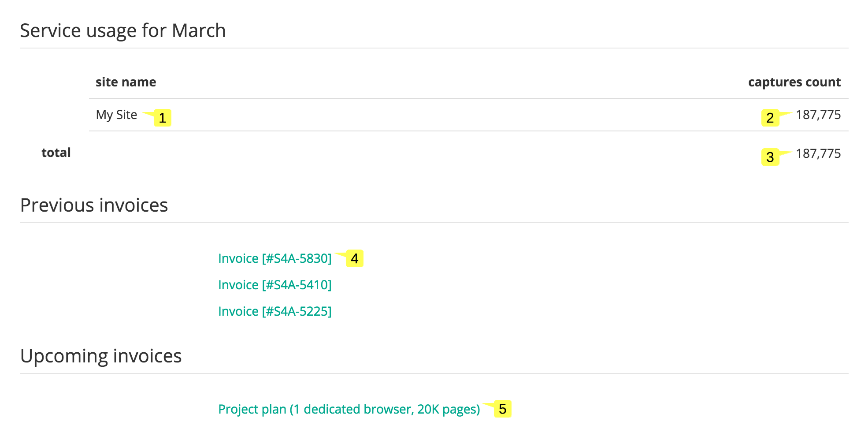Click the callout badge numbered 5
Viewport: 868px width, 444px height.
tap(503, 410)
